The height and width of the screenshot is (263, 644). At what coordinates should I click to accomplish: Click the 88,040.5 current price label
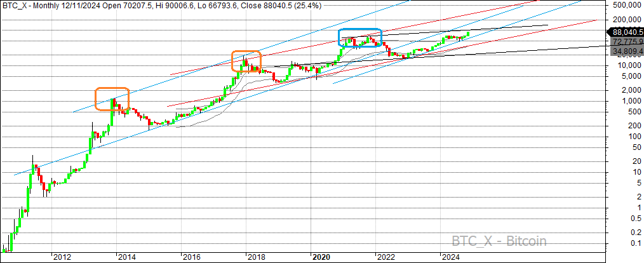625,32
